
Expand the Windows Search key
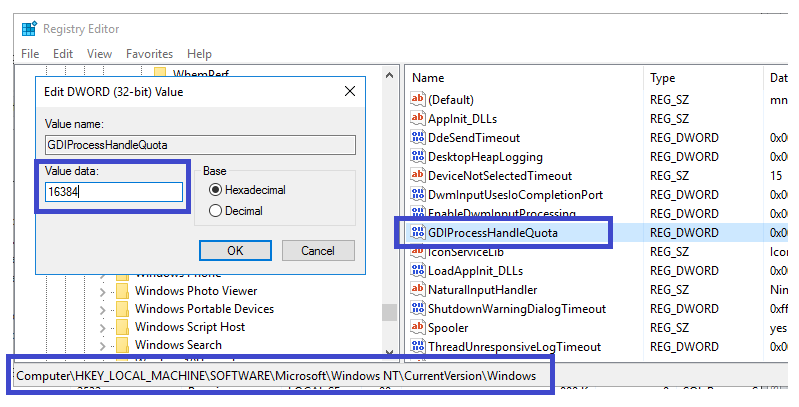(102, 346)
